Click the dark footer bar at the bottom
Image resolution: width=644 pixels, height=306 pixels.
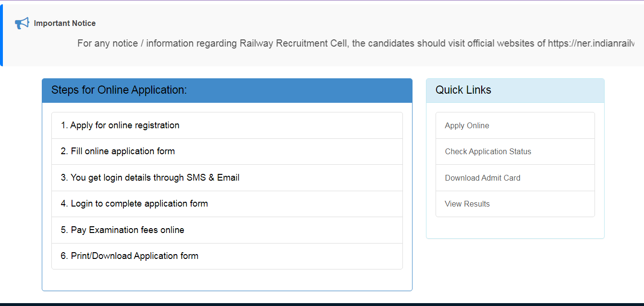click(322, 304)
